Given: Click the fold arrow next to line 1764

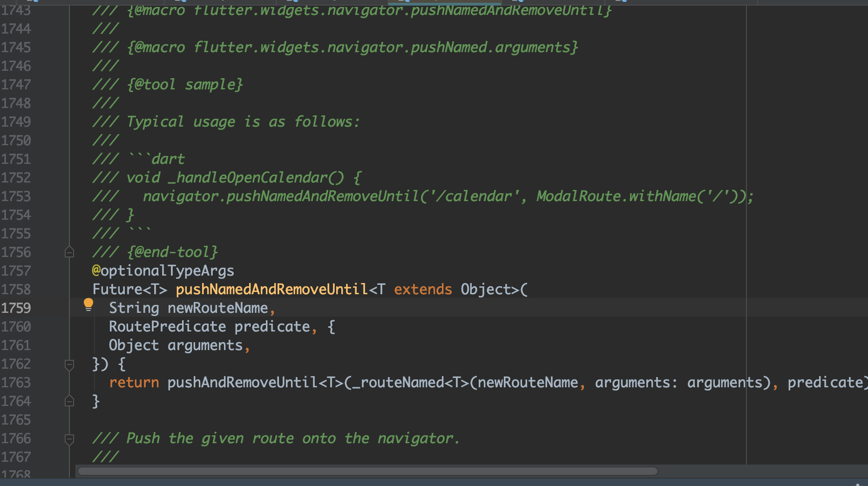Looking at the screenshot, I should 69,400.
